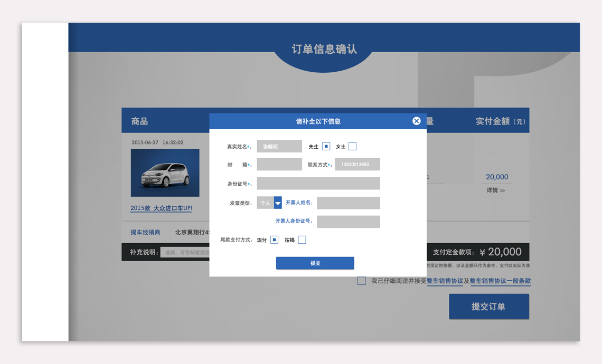Click the 真实姓名 input field

coord(279,147)
